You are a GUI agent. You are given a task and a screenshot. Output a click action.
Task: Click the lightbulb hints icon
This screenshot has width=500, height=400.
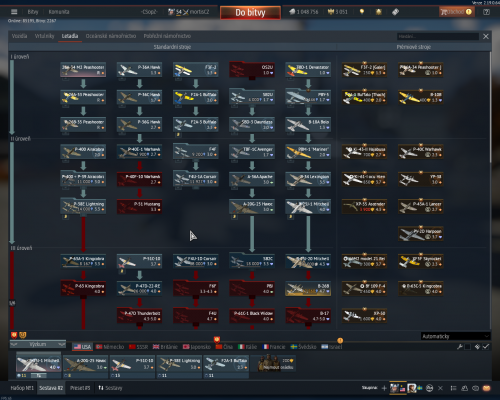362,12
